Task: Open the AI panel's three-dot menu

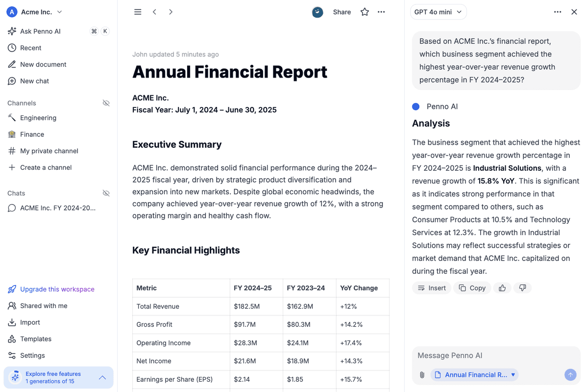Action: [x=558, y=11]
